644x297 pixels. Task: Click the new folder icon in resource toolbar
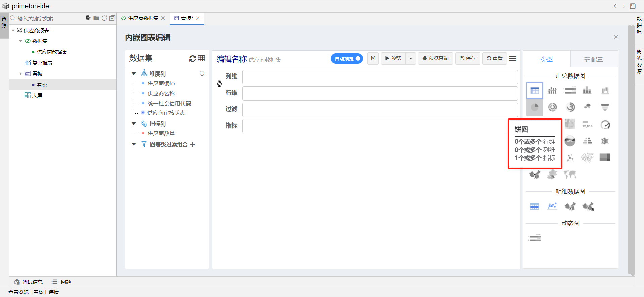tap(96, 18)
